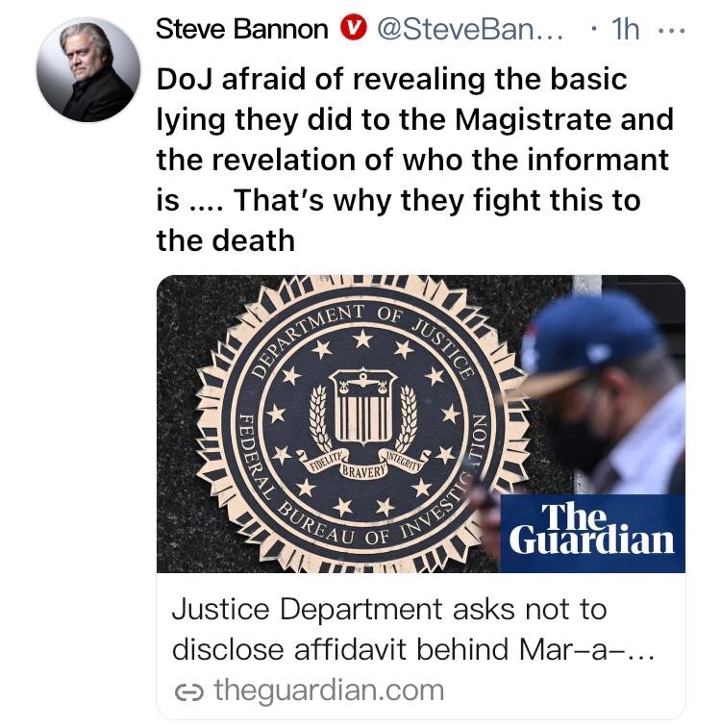Open the @SteveBan… handle link
721x728 pixels.
470,29
